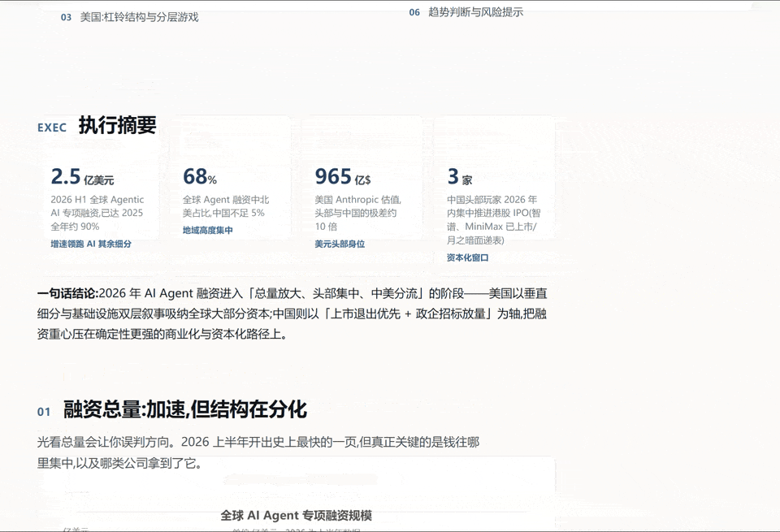Click the bold 一句话结论 text
Viewport: 780px width, 532px height.
pyautogui.click(x=67, y=293)
